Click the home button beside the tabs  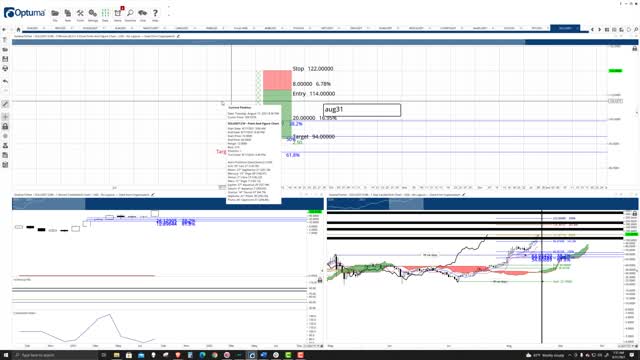point(18,29)
